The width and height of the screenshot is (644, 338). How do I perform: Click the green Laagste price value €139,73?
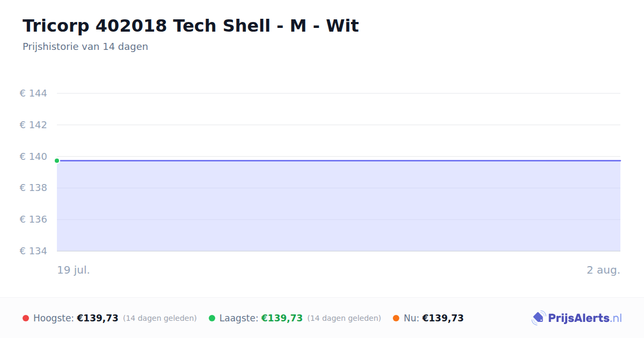282,318
